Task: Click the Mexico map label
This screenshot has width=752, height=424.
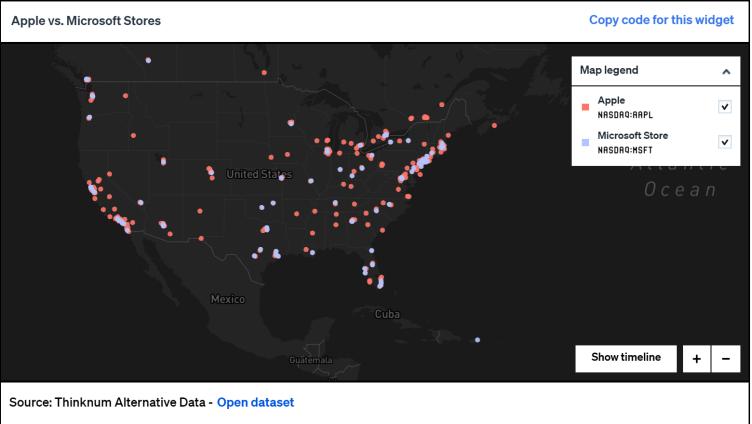Action: tap(228, 299)
